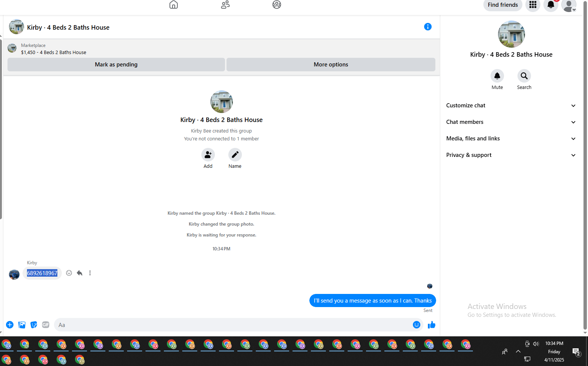Viewport: 588px width, 366px height.
Task: Click the Windows volume speaker icon
Action: point(536,343)
